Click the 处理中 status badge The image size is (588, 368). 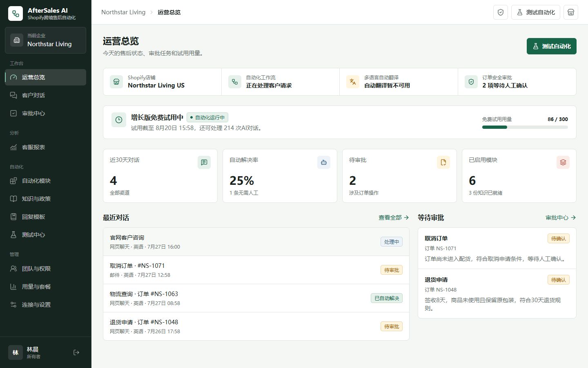pos(392,242)
